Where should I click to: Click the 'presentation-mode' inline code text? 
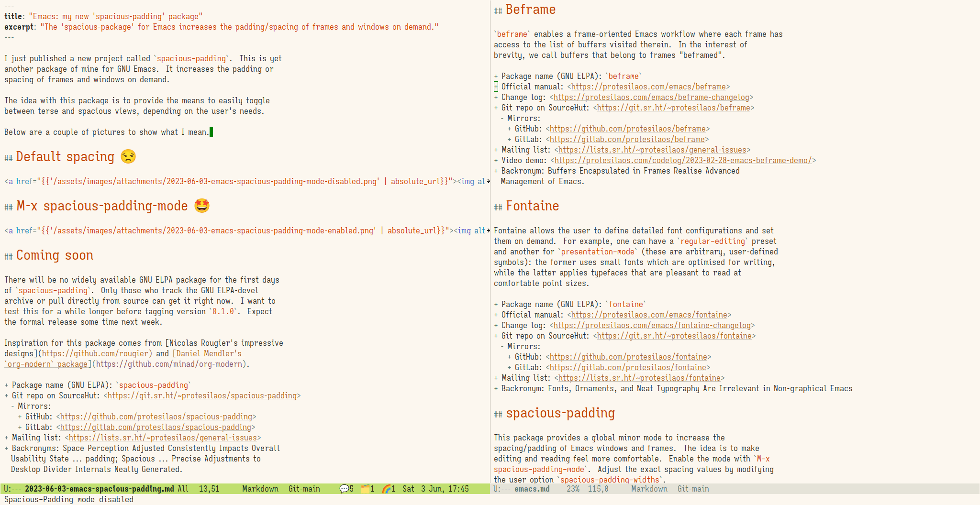click(x=598, y=252)
